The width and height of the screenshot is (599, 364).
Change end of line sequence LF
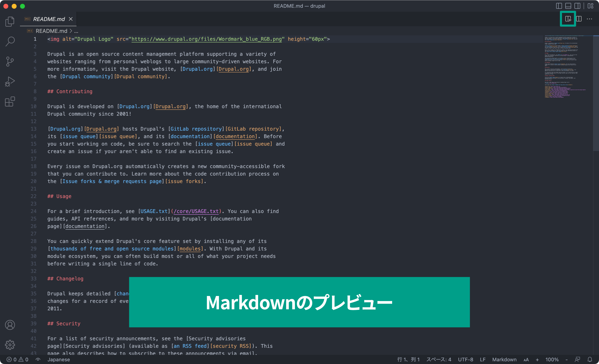(483, 359)
